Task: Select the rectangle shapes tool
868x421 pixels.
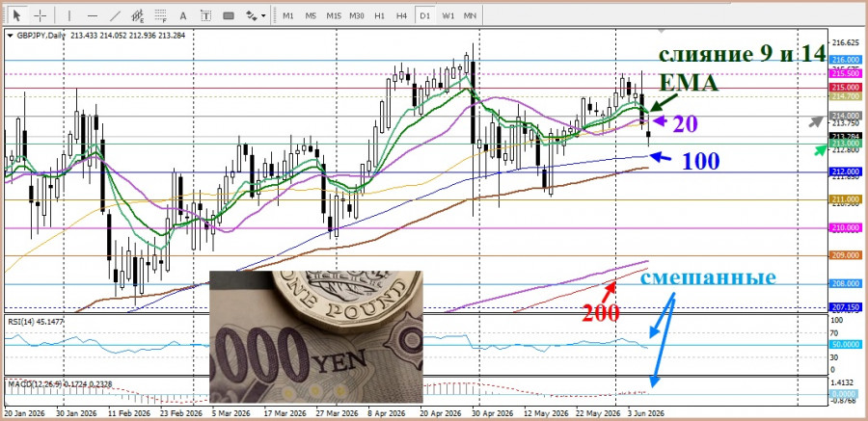Action: (229, 15)
